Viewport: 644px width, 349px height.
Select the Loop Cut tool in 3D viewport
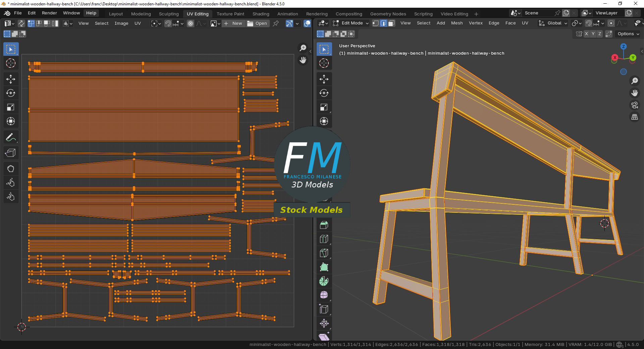324,239
